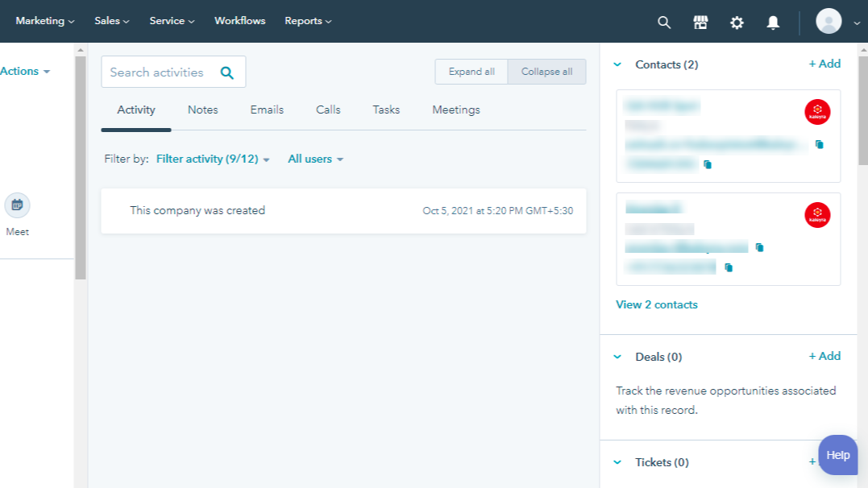Click inside the Search activities field

(157, 72)
